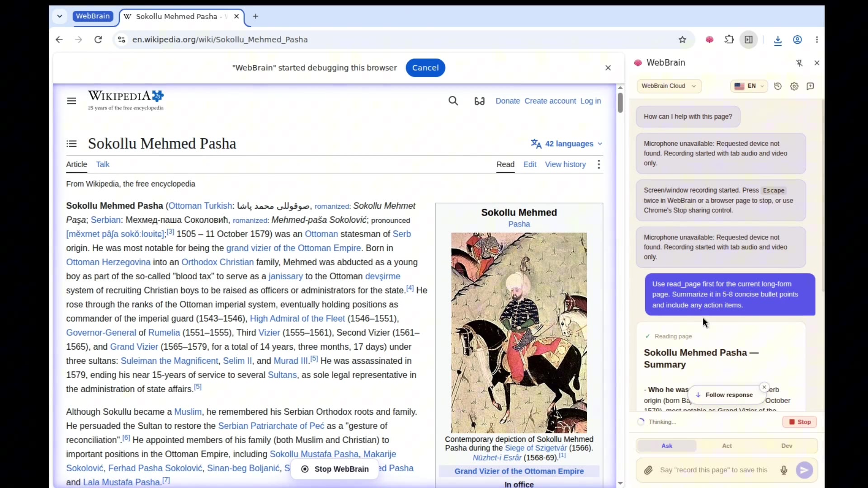Click the Sokollu Mehmed portrait image
The image size is (868, 488).
(x=519, y=333)
